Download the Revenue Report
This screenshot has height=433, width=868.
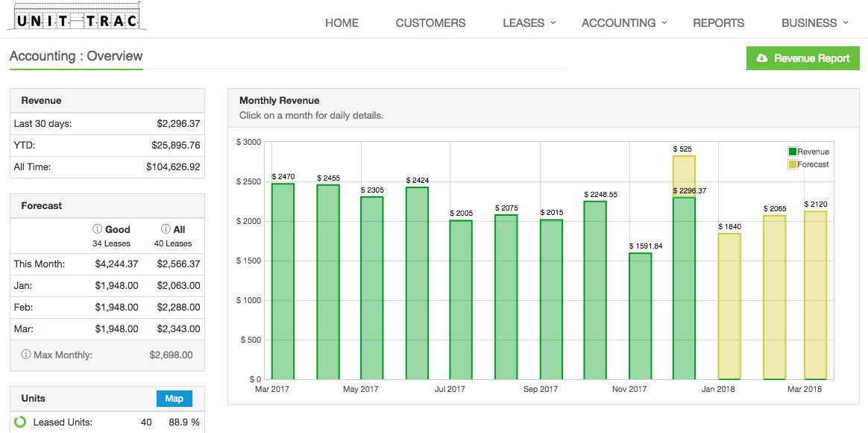(802, 58)
